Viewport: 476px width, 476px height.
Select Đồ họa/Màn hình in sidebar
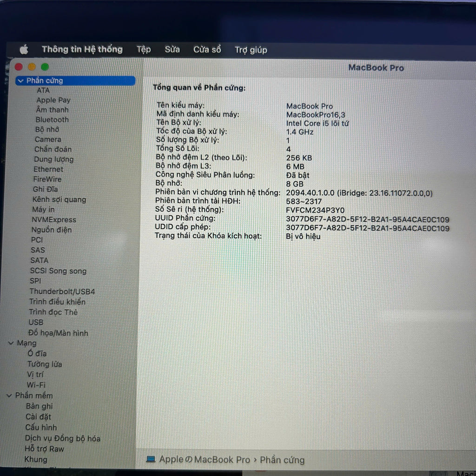coord(58,333)
